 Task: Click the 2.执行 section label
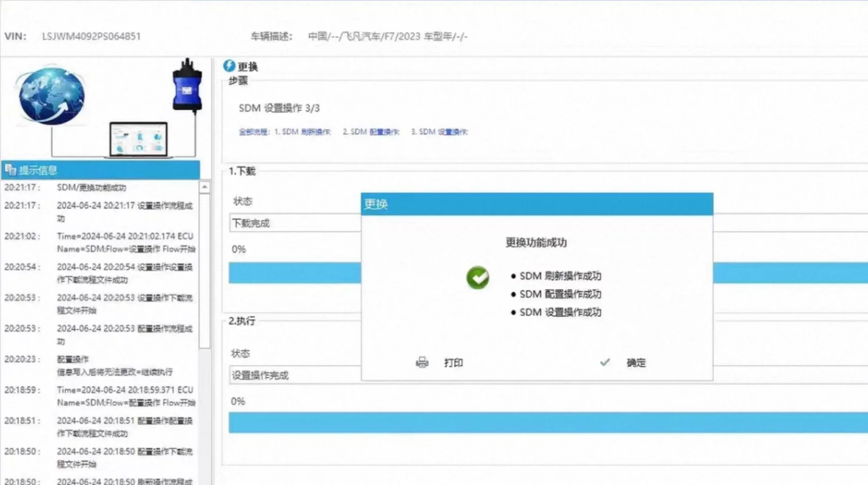(242, 321)
